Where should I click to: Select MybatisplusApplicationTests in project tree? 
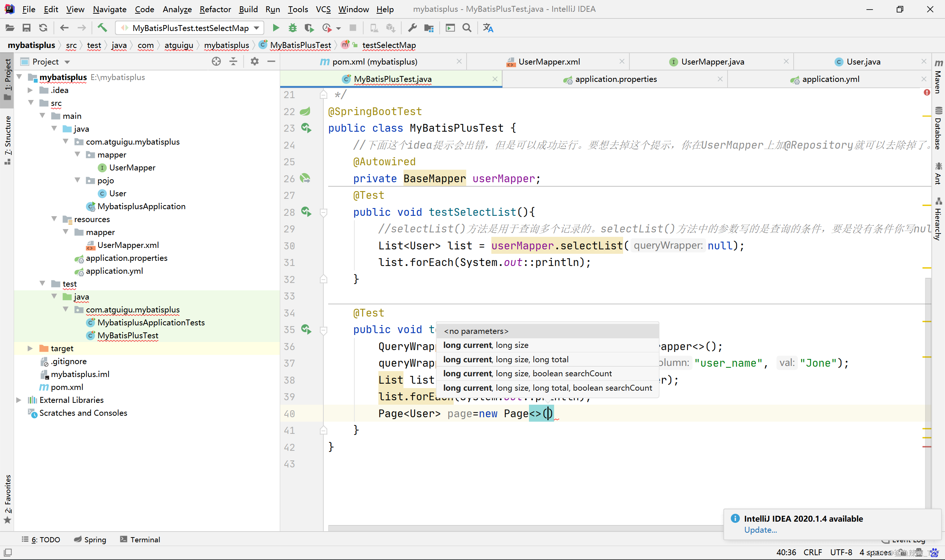click(x=151, y=323)
